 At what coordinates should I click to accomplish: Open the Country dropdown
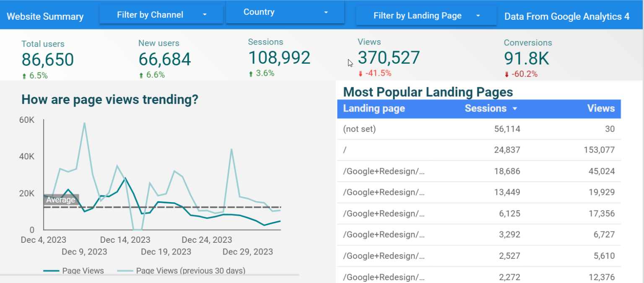(x=285, y=12)
